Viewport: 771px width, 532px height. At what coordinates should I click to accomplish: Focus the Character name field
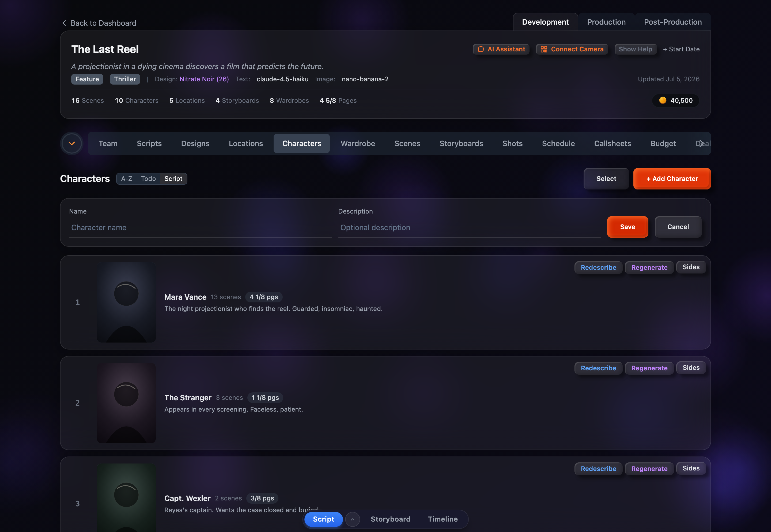point(201,228)
